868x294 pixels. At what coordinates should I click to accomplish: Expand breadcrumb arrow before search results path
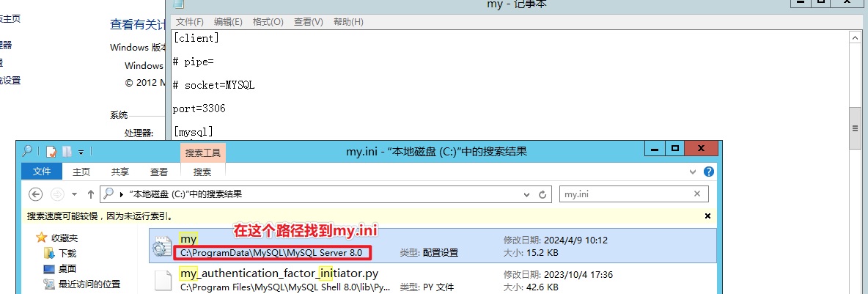coord(121,195)
